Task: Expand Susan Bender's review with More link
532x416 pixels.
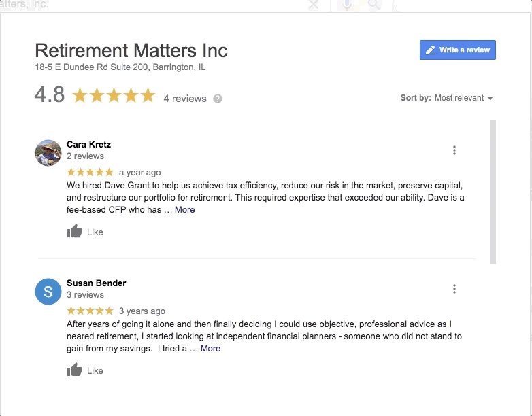Action: [x=210, y=349]
